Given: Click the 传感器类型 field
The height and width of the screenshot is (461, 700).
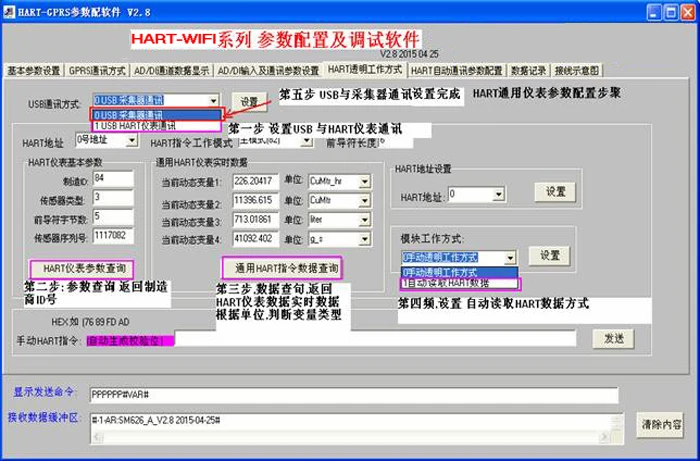Looking at the screenshot, I should pyautogui.click(x=113, y=198).
